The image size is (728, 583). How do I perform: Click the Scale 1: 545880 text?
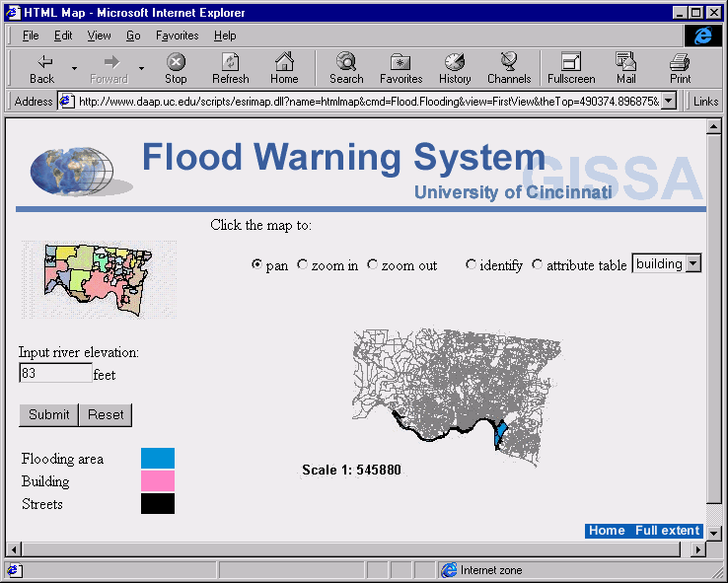click(351, 470)
